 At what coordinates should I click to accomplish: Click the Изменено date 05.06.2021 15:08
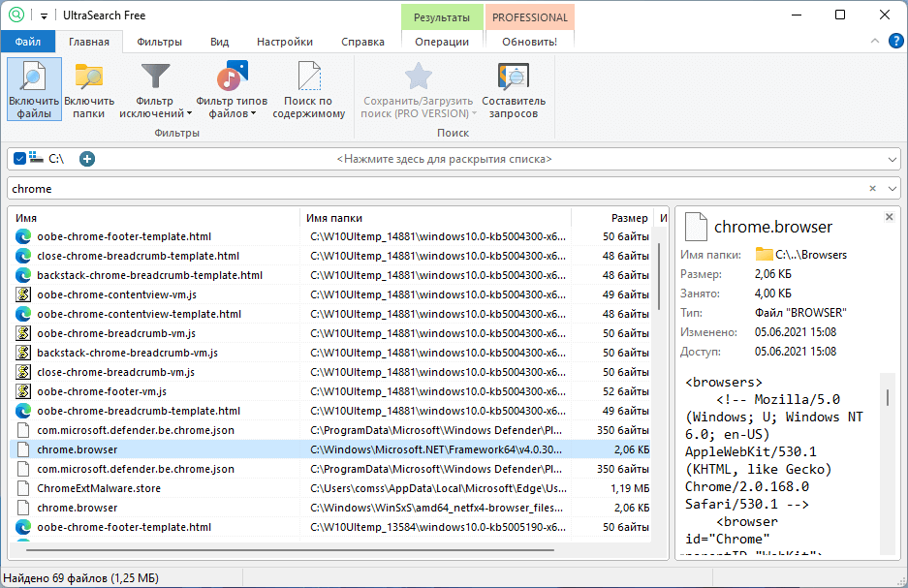[795, 332]
